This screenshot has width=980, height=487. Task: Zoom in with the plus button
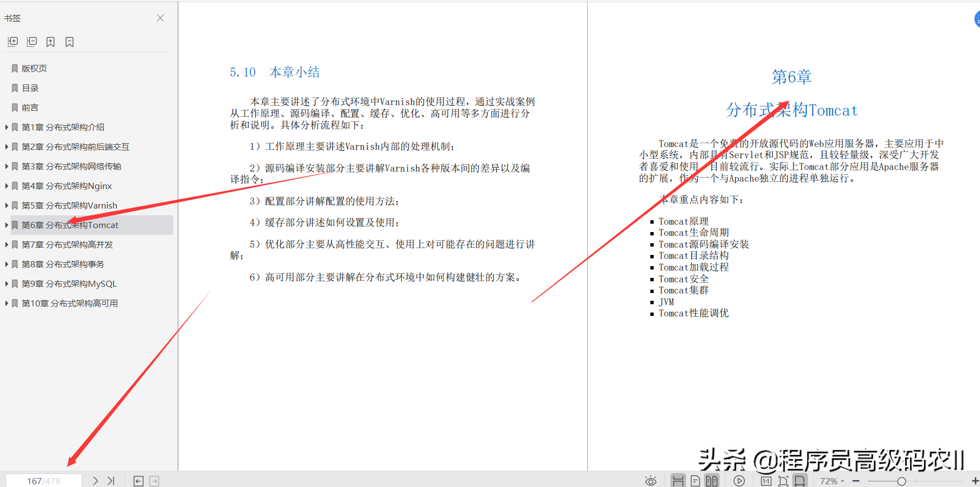[975, 481]
